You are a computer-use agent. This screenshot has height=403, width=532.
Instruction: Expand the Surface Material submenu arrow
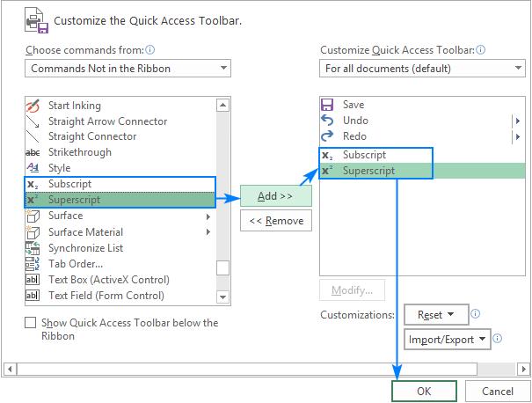pyautogui.click(x=208, y=232)
